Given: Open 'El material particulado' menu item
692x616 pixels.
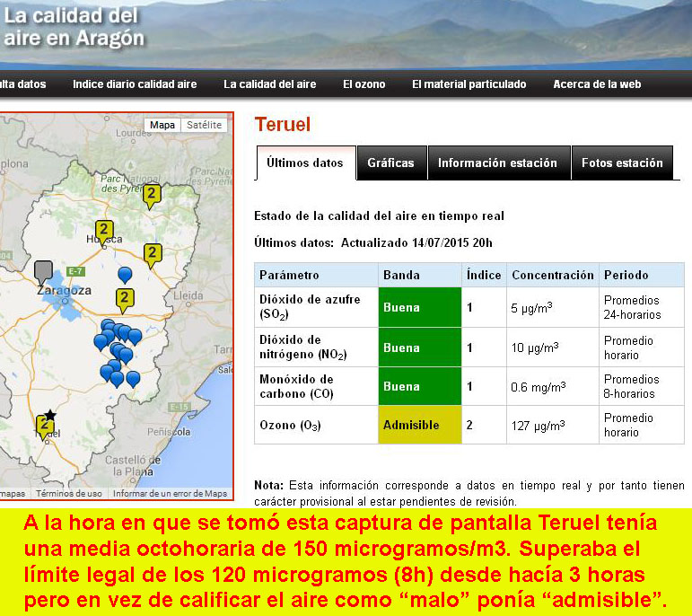Looking at the screenshot, I should (x=469, y=84).
